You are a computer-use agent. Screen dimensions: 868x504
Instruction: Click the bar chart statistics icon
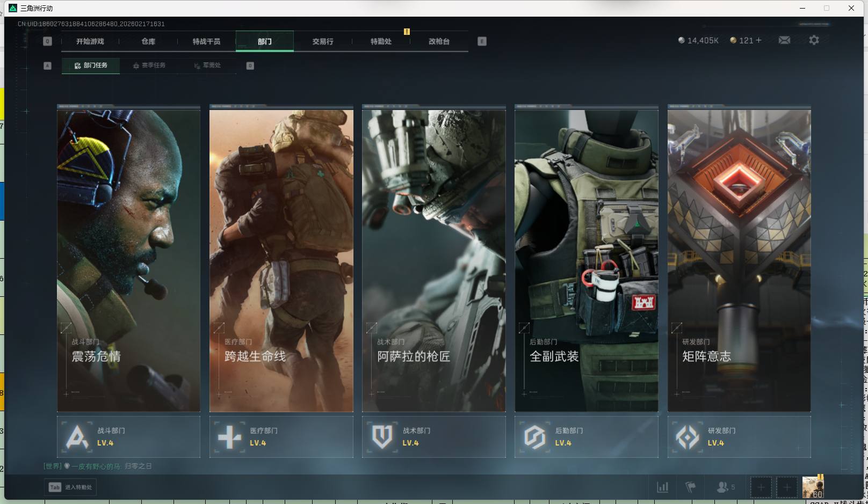pyautogui.click(x=663, y=487)
